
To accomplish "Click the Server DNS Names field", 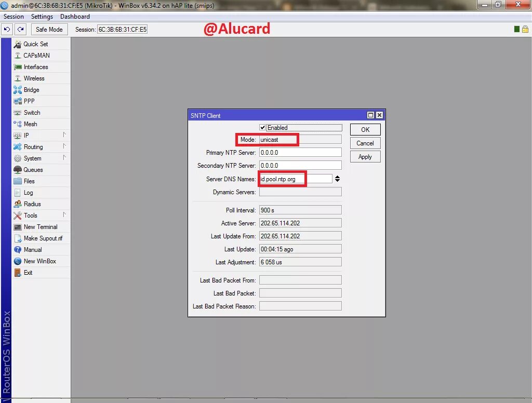I will (296, 179).
